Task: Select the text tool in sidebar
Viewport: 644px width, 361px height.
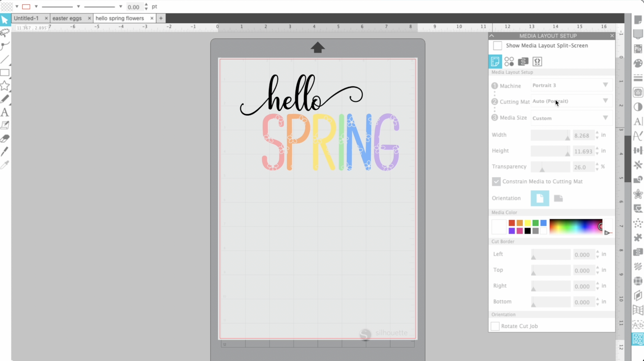Action: point(5,112)
